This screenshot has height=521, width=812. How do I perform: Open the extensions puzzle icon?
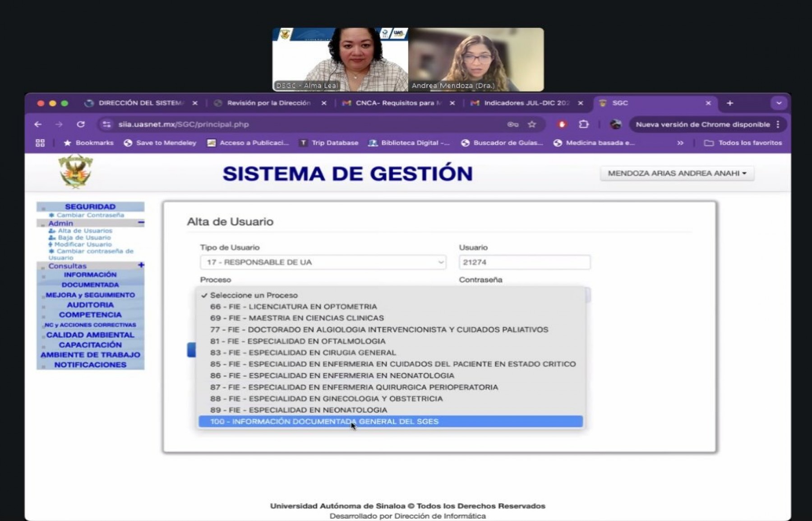pyautogui.click(x=584, y=124)
